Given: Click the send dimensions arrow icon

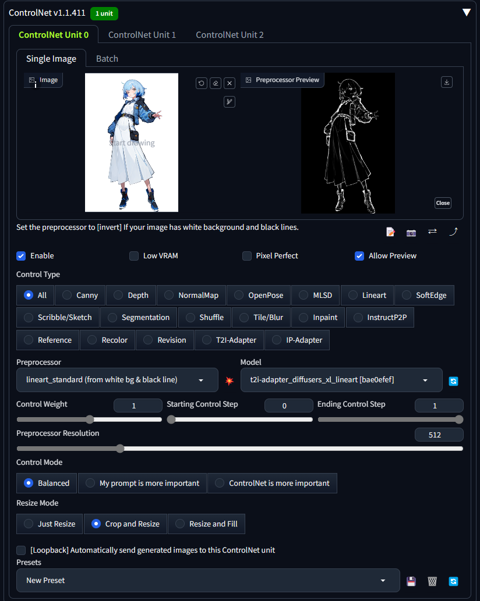Looking at the screenshot, I should [x=454, y=232].
